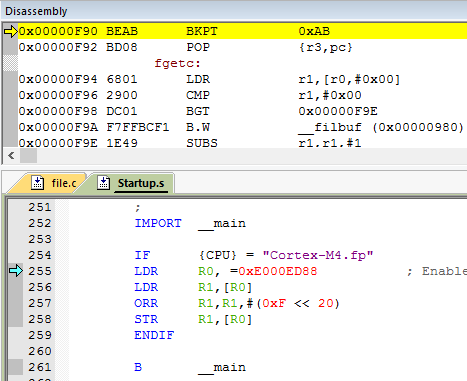Viewport: 467px width, 381px height.
Task: Click the fgetc: label
Action: pyautogui.click(x=177, y=63)
